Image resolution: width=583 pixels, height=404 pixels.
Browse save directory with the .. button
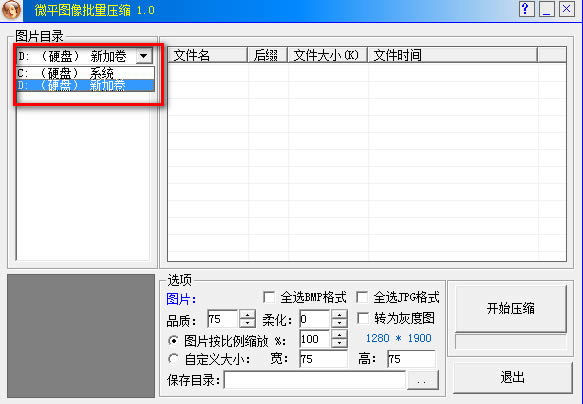click(x=422, y=380)
